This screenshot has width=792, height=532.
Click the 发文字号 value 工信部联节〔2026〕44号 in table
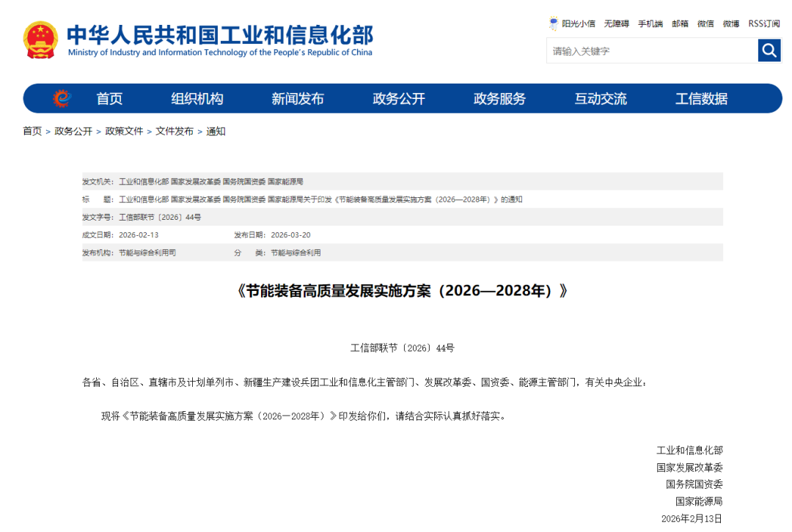(160, 217)
